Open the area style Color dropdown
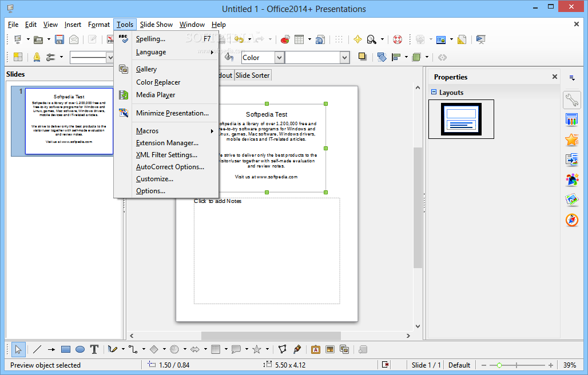 pyautogui.click(x=279, y=58)
